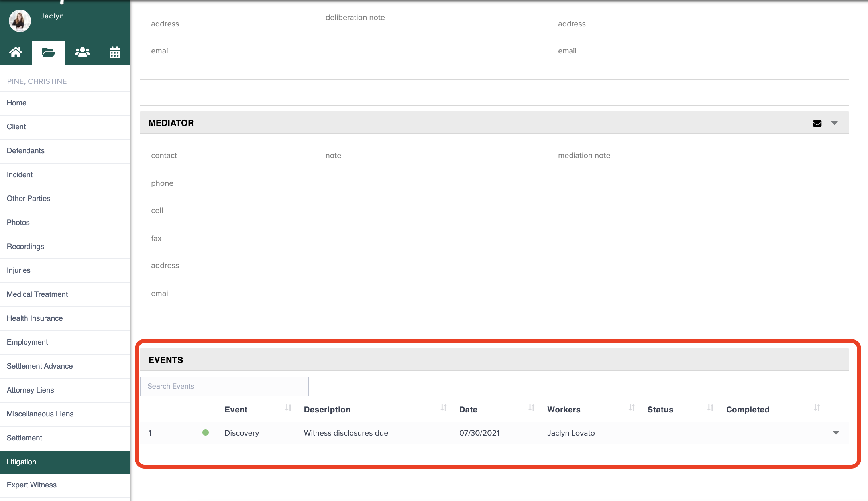Open the cases folder icon tab
The width and height of the screenshot is (868, 501).
[x=49, y=53]
